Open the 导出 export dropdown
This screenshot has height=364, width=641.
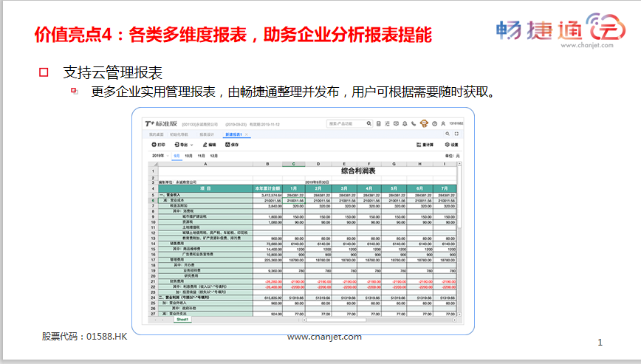[x=184, y=145]
